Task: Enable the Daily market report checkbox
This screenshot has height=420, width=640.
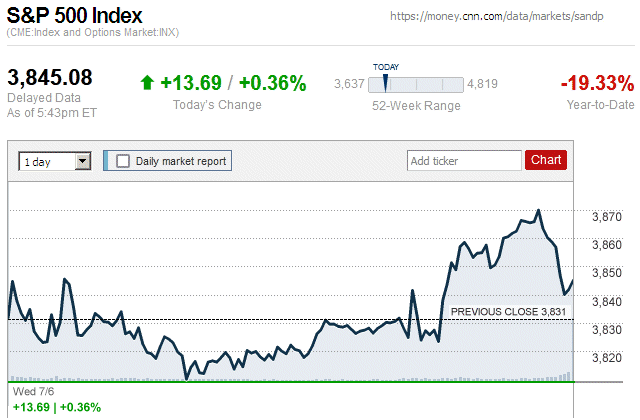Action: click(124, 160)
